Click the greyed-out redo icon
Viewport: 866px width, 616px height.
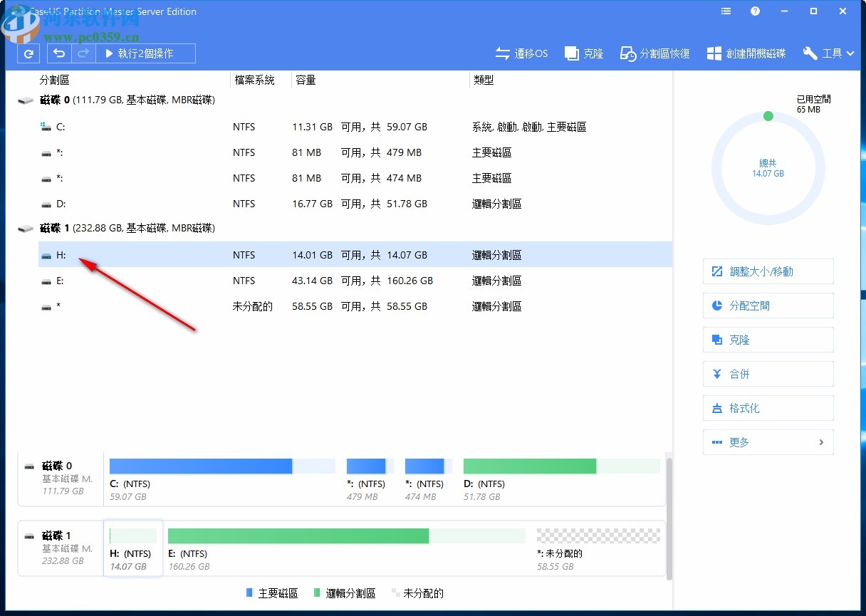[83, 53]
